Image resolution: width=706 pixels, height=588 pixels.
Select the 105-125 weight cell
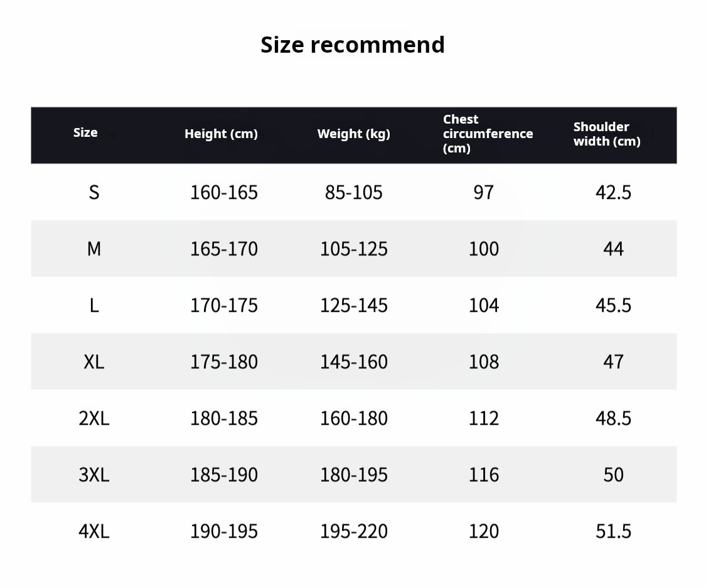354,249
